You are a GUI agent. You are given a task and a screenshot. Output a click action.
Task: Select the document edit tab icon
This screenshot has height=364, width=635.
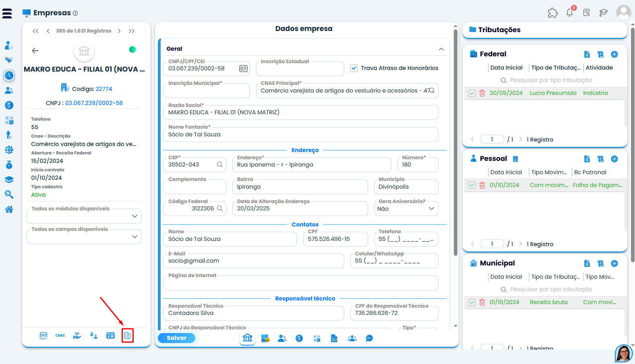coord(334,338)
